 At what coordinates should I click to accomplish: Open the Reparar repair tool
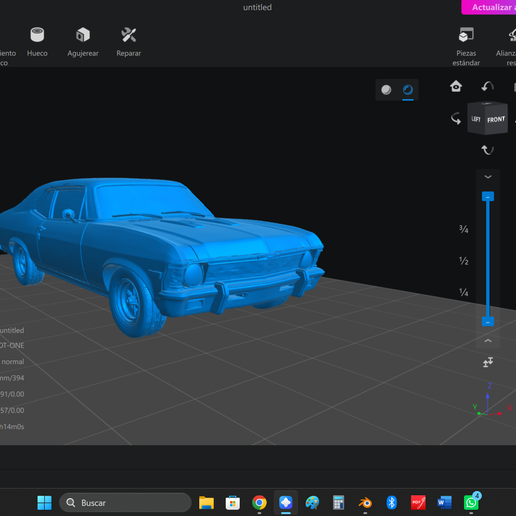tap(129, 41)
